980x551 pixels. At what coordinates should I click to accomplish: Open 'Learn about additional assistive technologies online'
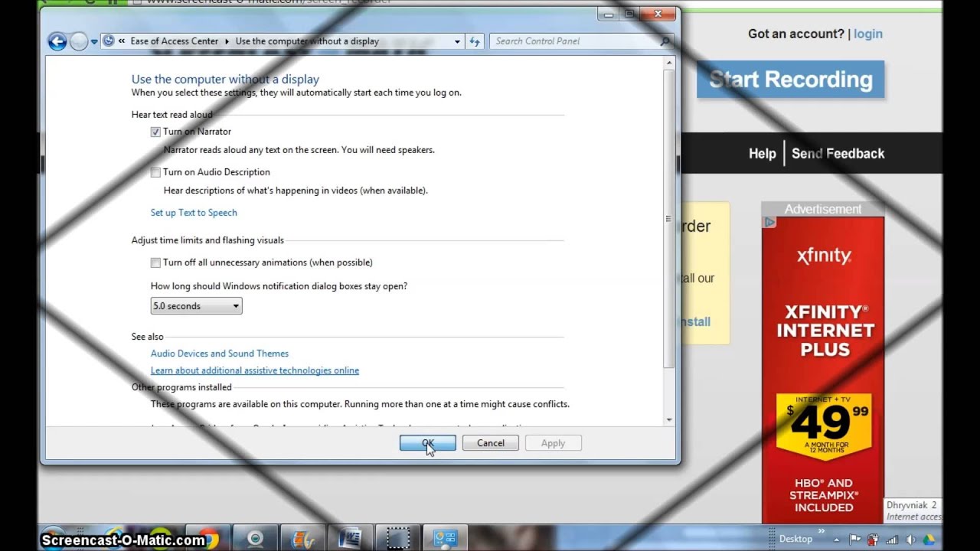tap(255, 370)
